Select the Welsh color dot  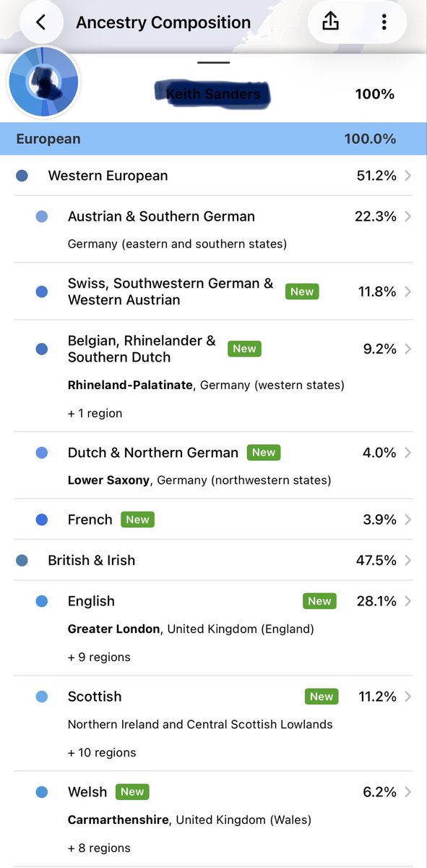click(42, 792)
